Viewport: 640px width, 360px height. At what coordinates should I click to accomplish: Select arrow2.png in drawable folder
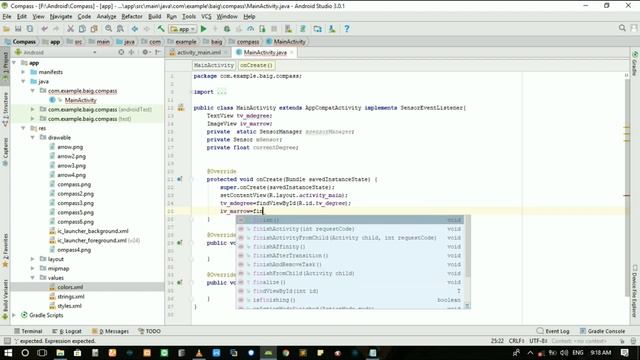[x=71, y=156]
